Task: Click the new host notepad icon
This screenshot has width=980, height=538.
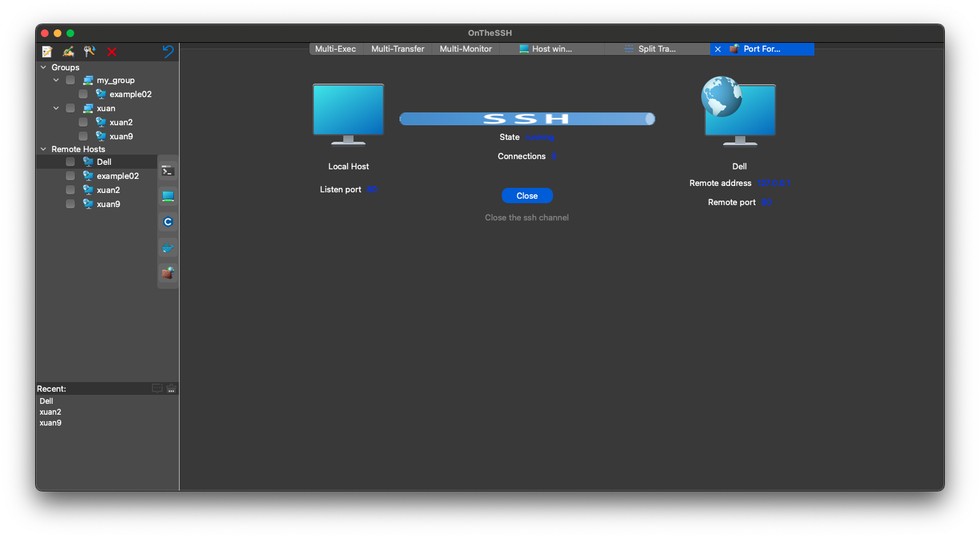Action: click(x=47, y=52)
